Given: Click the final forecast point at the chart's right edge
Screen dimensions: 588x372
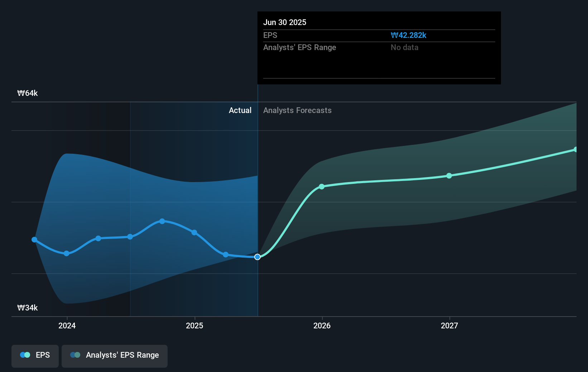Looking at the screenshot, I should [x=575, y=150].
